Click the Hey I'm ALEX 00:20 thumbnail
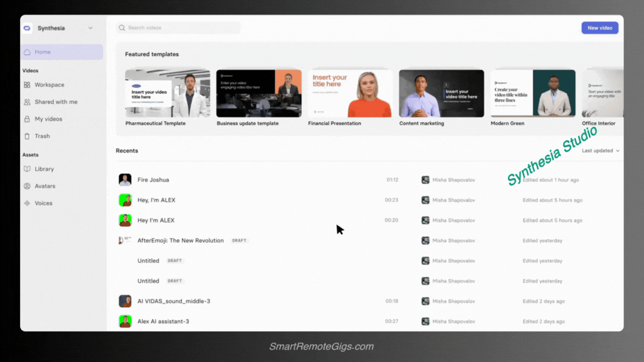The height and width of the screenshot is (362, 644). point(125,220)
